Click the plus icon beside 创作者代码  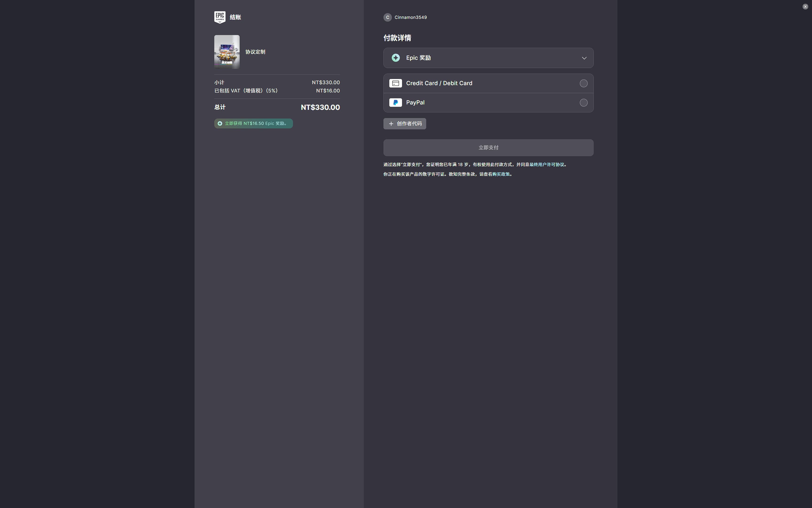click(391, 124)
